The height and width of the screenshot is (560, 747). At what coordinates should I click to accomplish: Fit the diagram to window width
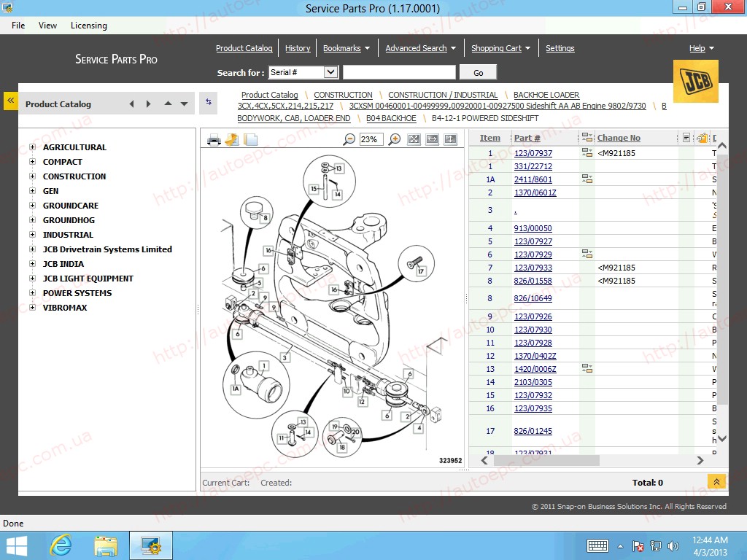432,139
